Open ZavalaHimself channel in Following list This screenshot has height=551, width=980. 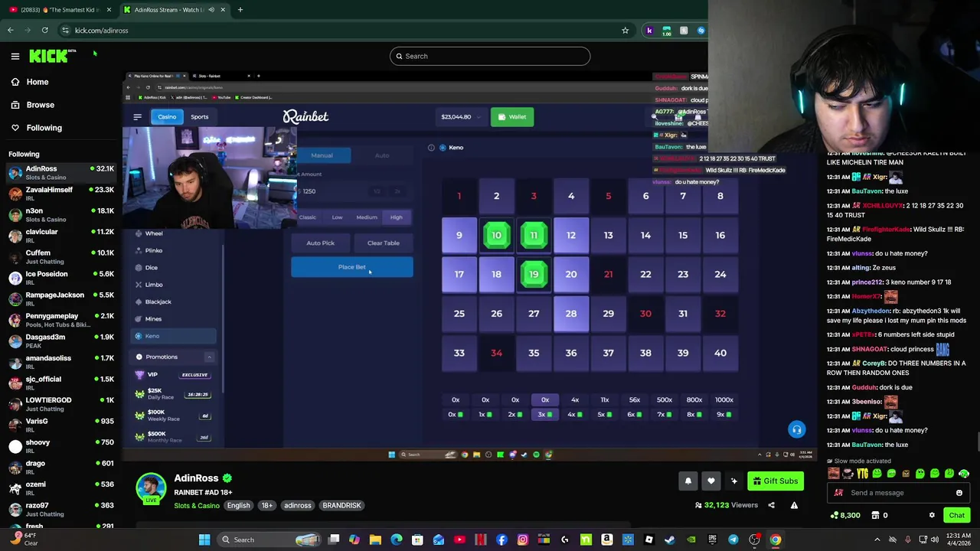pos(61,194)
